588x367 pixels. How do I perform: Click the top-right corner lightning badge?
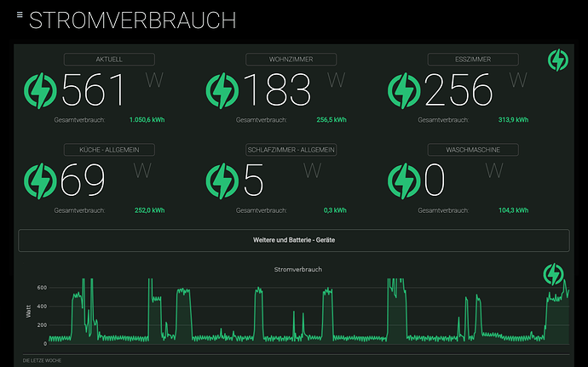coord(557,60)
